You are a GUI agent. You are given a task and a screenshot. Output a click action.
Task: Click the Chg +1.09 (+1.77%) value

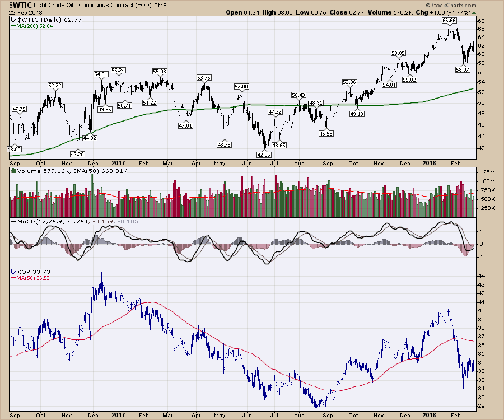coord(444,12)
